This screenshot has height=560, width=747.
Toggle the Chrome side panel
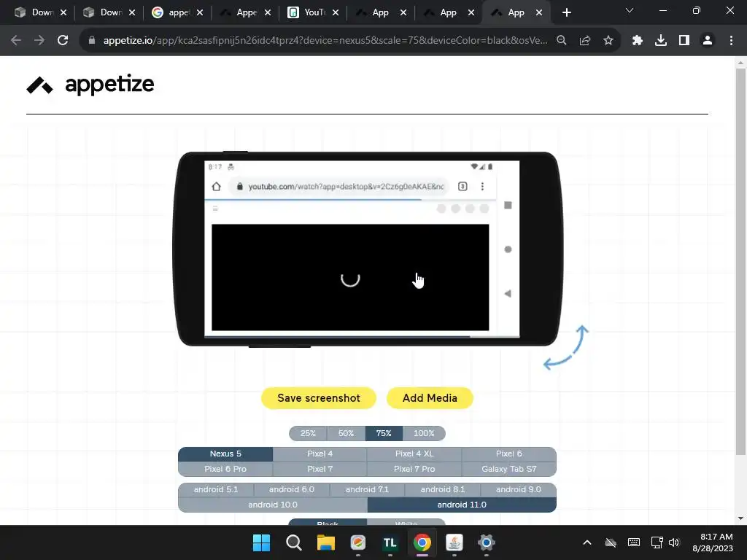pyautogui.click(x=684, y=41)
